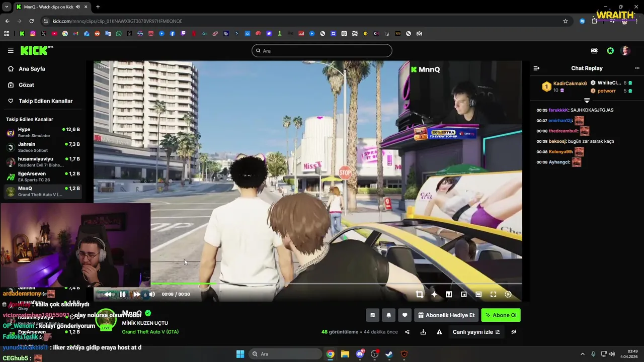Open the profile avatar menu
644x362 pixels.
(625, 51)
